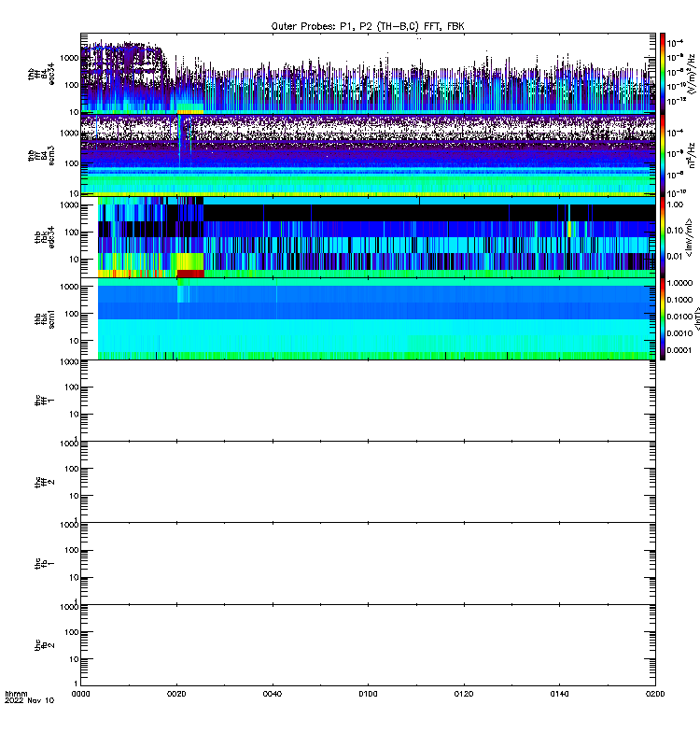Click the '0.10' color bar tick value
The width and height of the screenshot is (700, 747).
pos(675,231)
